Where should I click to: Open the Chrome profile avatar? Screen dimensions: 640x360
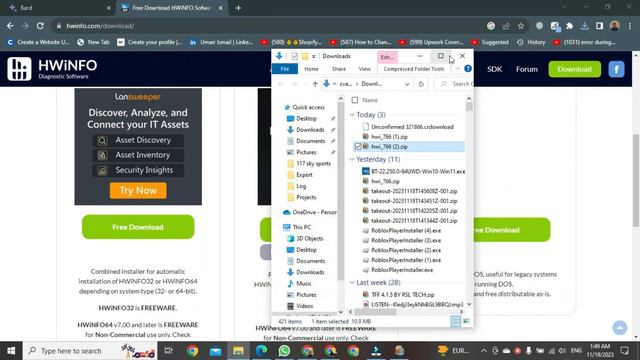point(614,26)
